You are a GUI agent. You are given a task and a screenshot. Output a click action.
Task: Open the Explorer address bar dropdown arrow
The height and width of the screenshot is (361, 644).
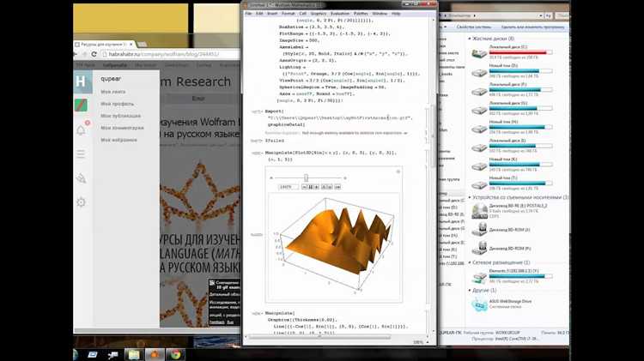tap(540, 15)
